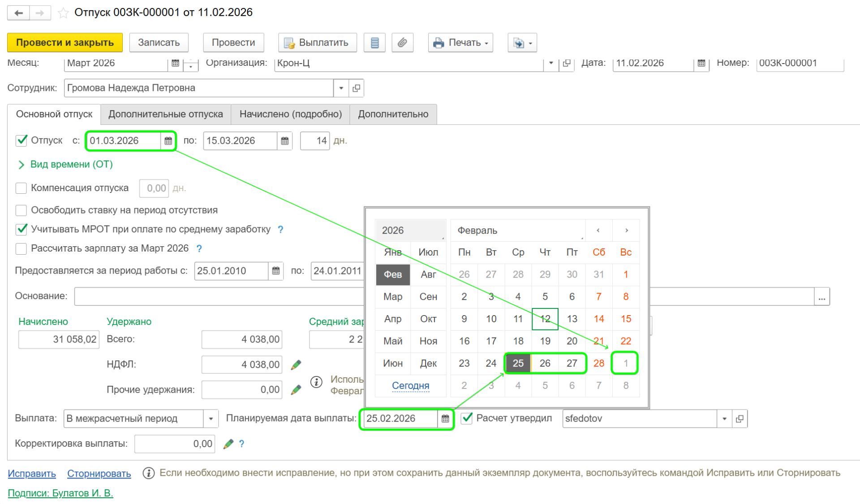Go to next month in calendar

coord(626,231)
